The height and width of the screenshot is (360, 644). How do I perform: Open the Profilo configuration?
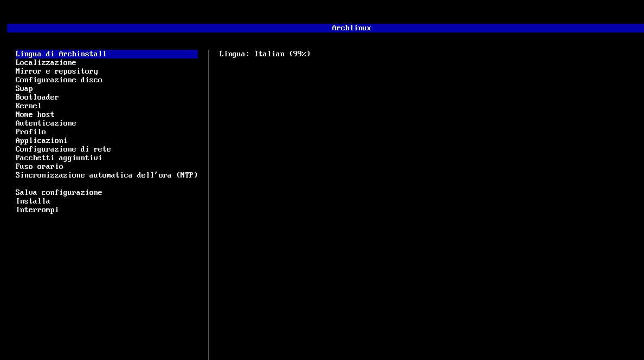coord(30,132)
